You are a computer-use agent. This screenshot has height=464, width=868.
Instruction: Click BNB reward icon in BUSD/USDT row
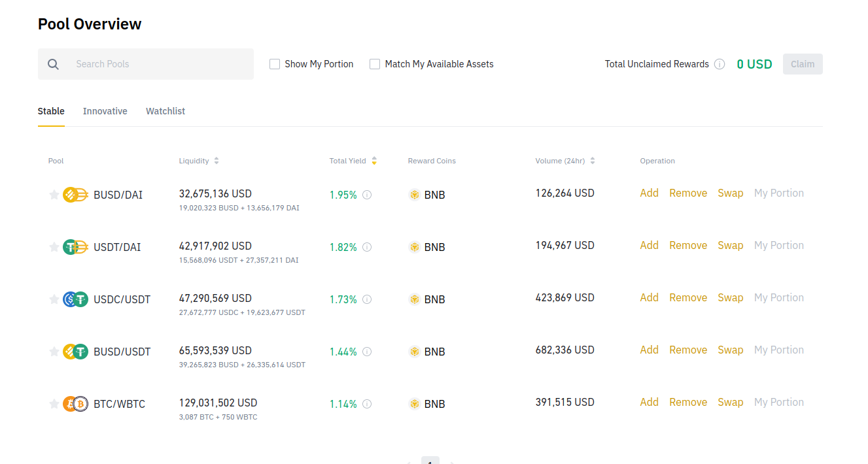(x=414, y=352)
